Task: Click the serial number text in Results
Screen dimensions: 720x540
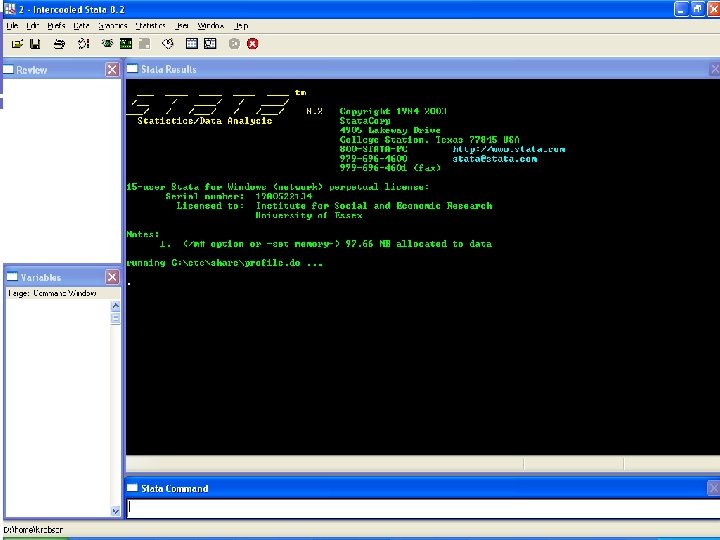Action: coord(284,197)
